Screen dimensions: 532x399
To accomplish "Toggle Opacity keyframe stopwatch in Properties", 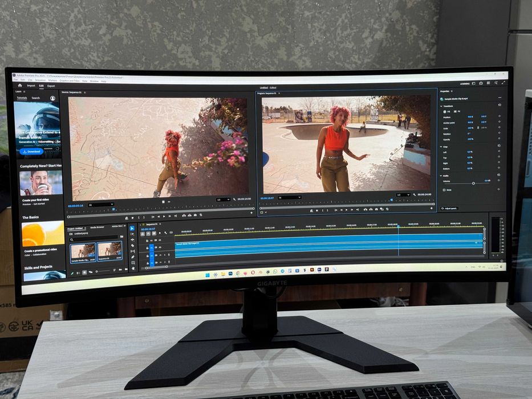I will (x=499, y=139).
